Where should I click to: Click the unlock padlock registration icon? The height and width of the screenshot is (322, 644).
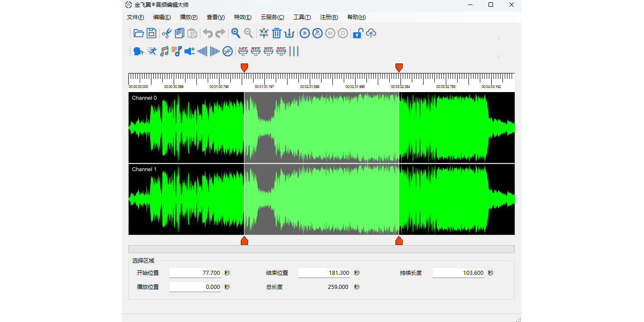[358, 33]
